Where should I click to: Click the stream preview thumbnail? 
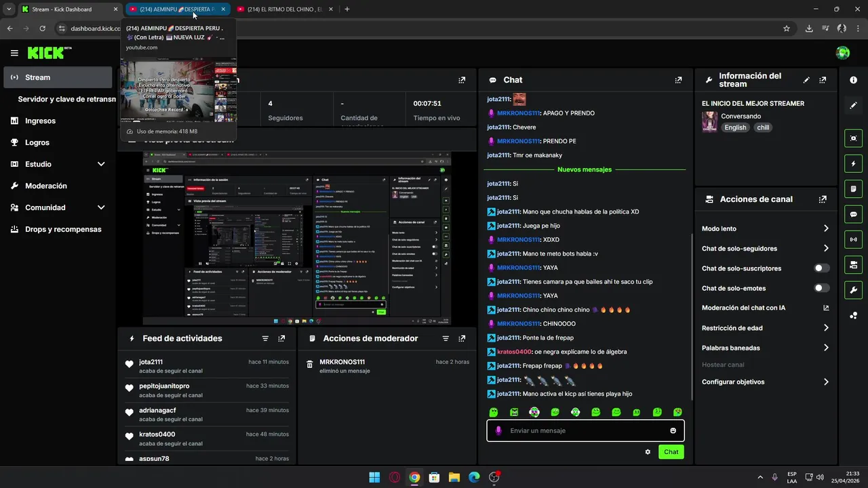pyautogui.click(x=296, y=238)
